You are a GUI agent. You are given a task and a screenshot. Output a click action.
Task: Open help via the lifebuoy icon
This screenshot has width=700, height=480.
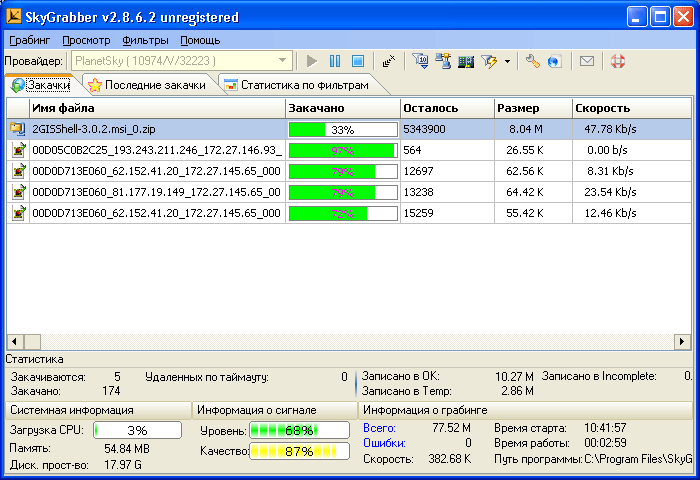click(x=618, y=61)
